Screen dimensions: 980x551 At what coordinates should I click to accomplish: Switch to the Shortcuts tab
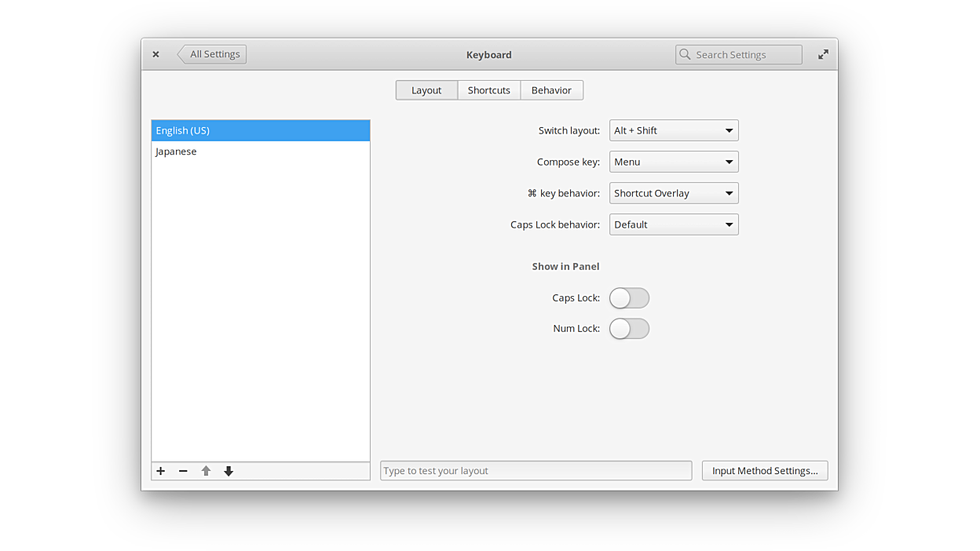488,90
